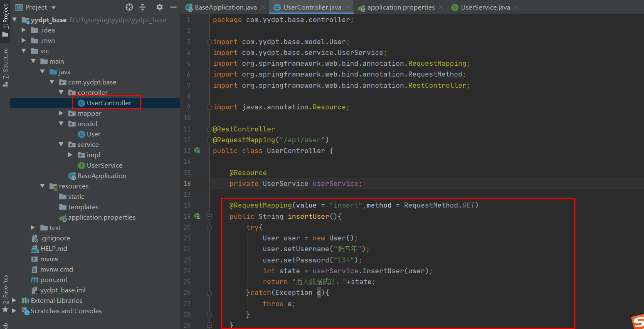
Task: Toggle fold marker for insertUser method line 19
Action: (x=209, y=216)
